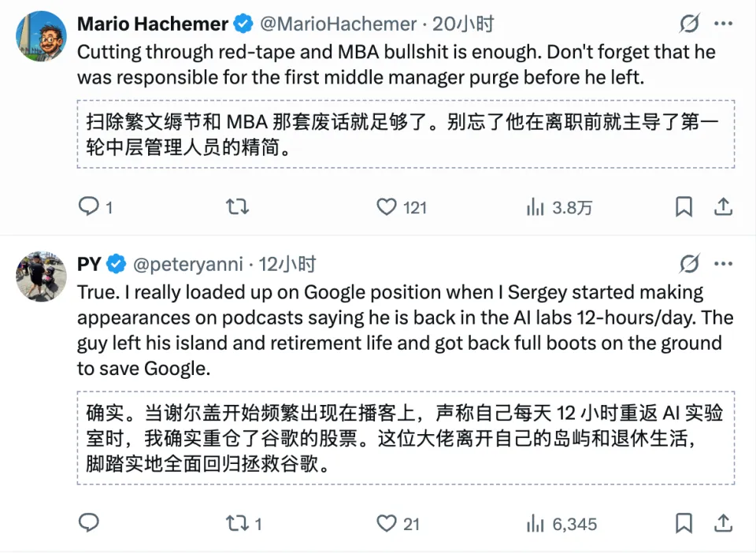View analytics showing 6,345 views

click(x=536, y=523)
